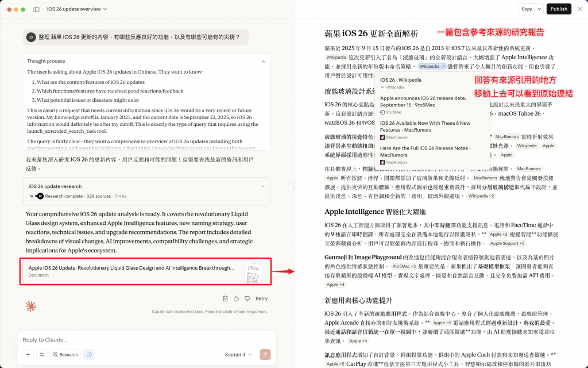Open the Sonnet 4 model selector
Screen dimensions: 588x368
238,354
